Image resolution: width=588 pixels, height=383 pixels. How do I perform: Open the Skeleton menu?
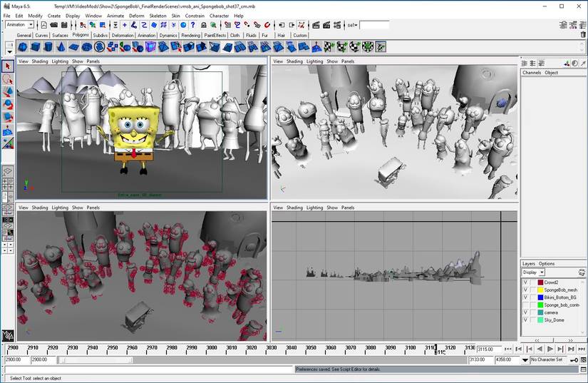click(158, 16)
